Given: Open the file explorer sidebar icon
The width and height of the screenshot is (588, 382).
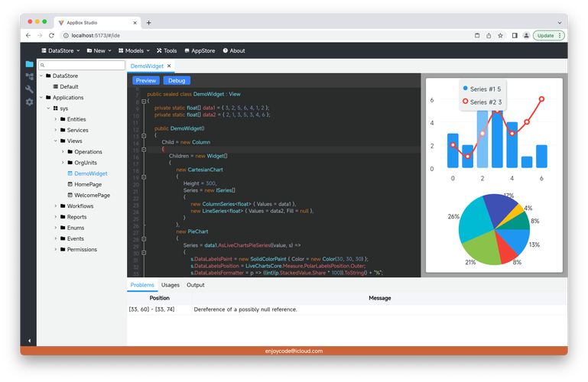Looking at the screenshot, I should (x=29, y=64).
